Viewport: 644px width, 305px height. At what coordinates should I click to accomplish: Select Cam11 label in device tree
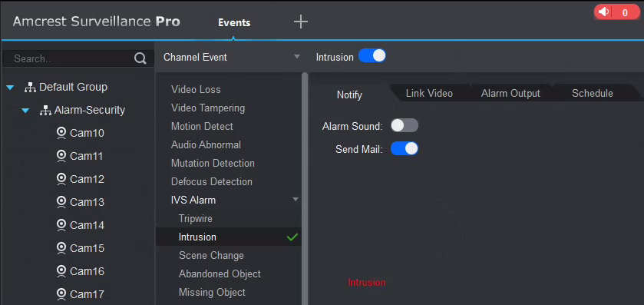pyautogui.click(x=87, y=156)
